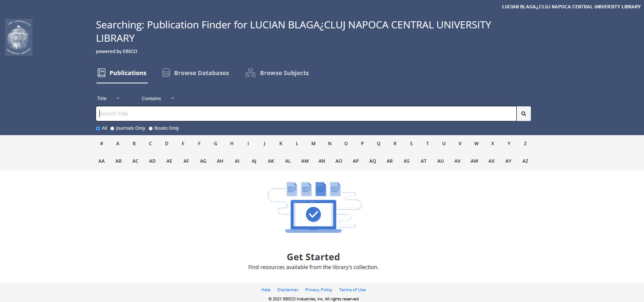Screen dimensions: 644x302
Task: Browse titles starting with letter W
Action: click(x=476, y=143)
